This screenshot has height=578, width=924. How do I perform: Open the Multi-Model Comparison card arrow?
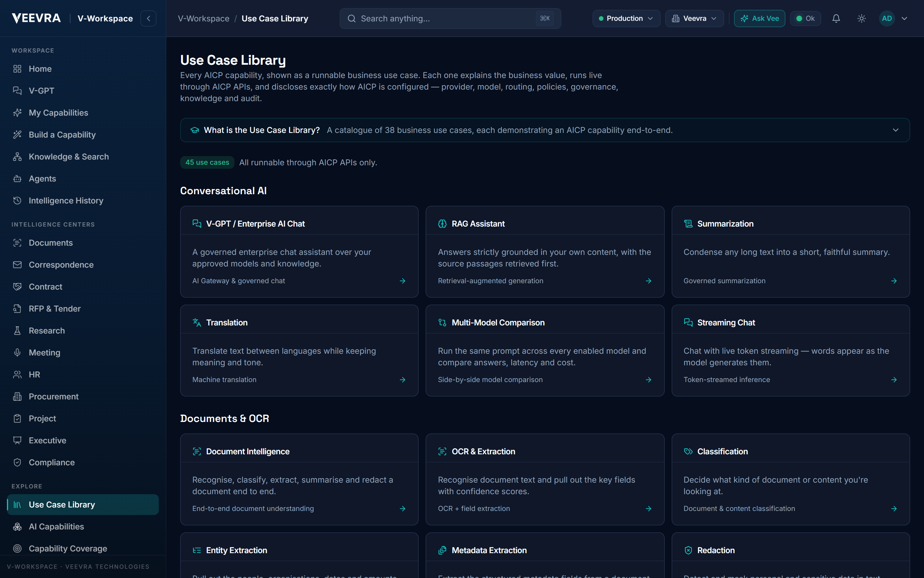point(648,379)
